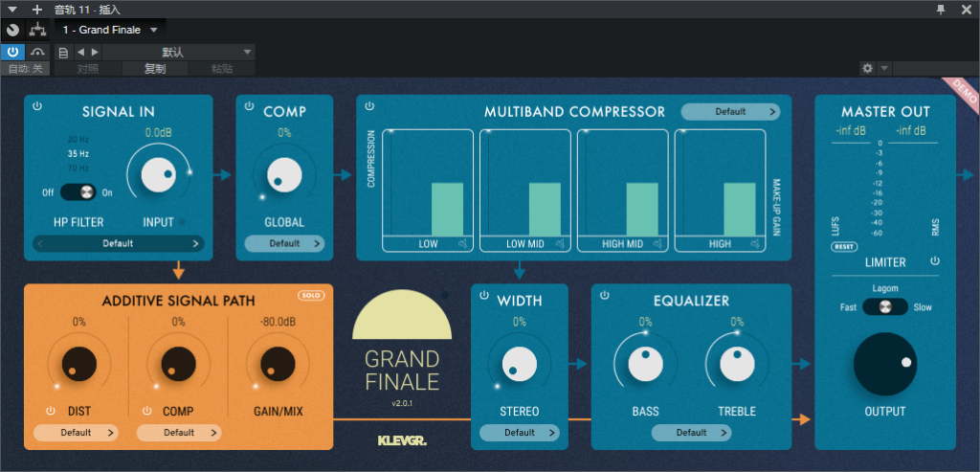Click the SOLO button in Additive Signal Path
This screenshot has width=980, height=472.
coord(311,295)
